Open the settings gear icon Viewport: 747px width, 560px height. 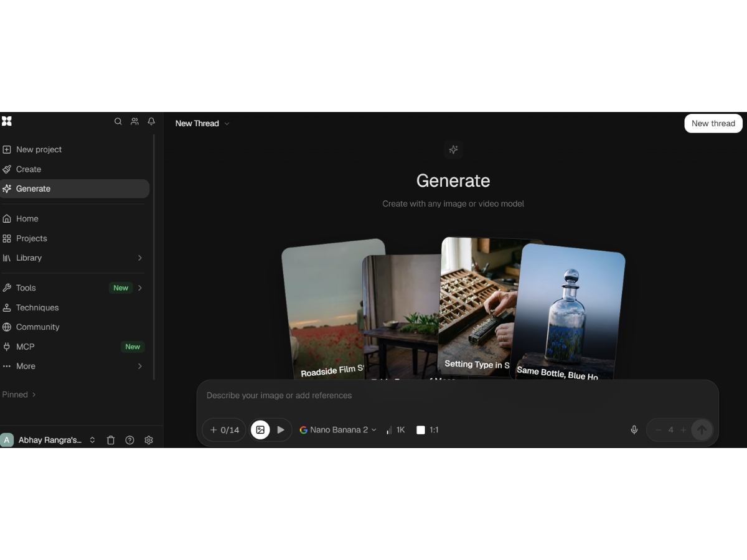click(149, 440)
